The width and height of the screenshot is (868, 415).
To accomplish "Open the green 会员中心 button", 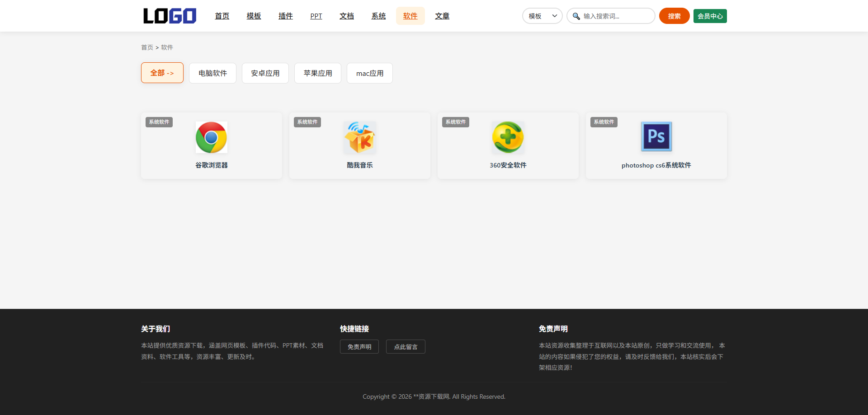I will pos(710,16).
